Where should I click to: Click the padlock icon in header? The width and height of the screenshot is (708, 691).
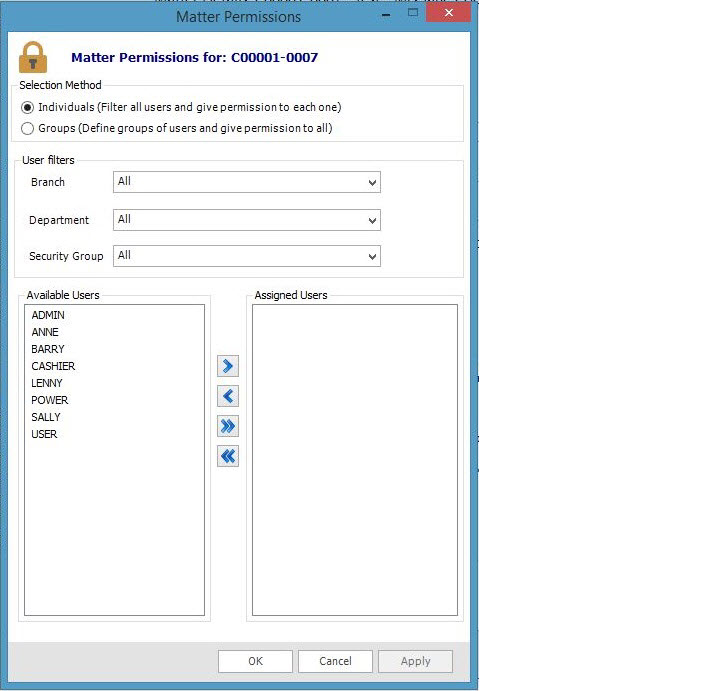33,57
